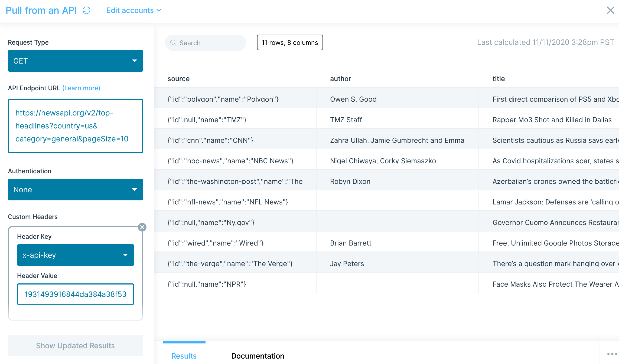Click the author column header
This screenshot has width=619, height=364.
340,79
